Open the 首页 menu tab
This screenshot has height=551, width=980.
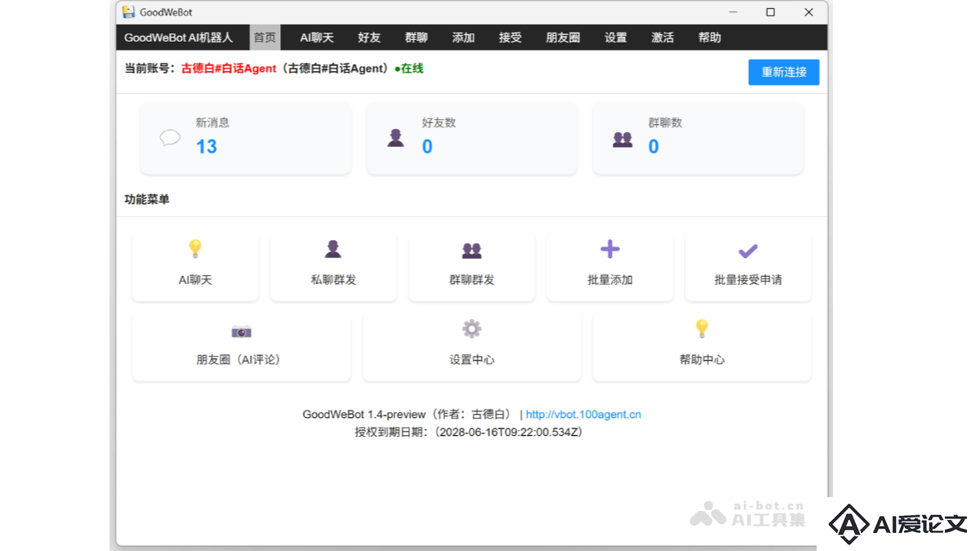tap(265, 38)
